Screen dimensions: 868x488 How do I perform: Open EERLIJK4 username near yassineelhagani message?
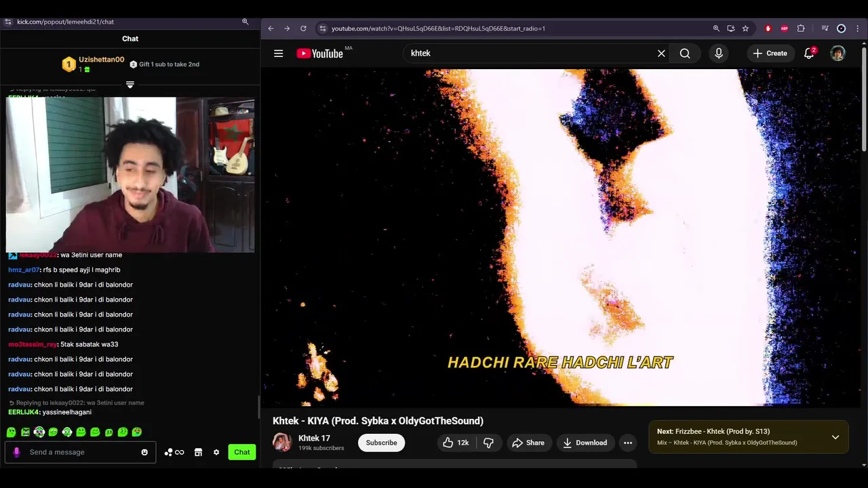[24, 412]
